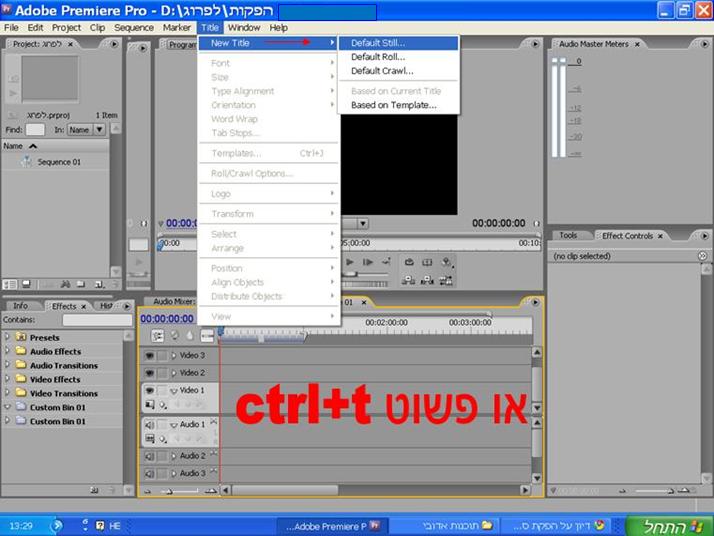Create new Bin folder icon in Project panel

[81, 285]
